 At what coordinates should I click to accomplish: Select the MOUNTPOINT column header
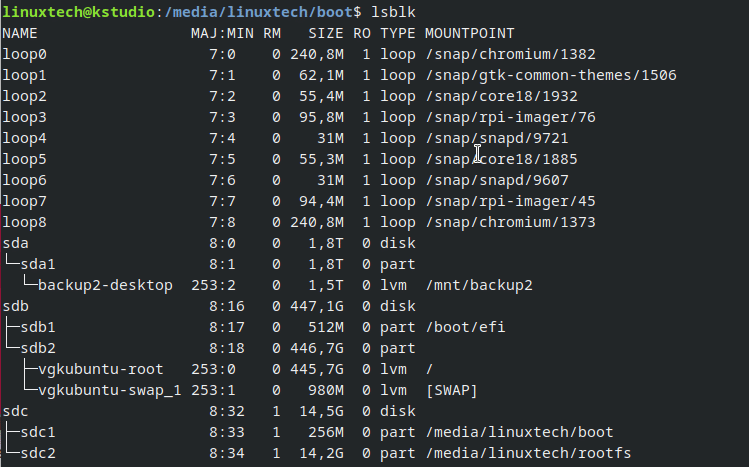(470, 33)
